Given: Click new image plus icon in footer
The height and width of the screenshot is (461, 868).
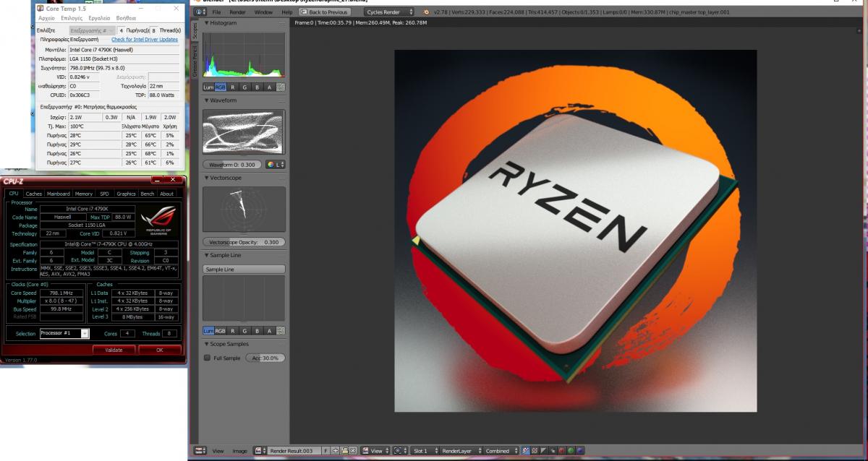Looking at the screenshot, I should pyautogui.click(x=334, y=451).
